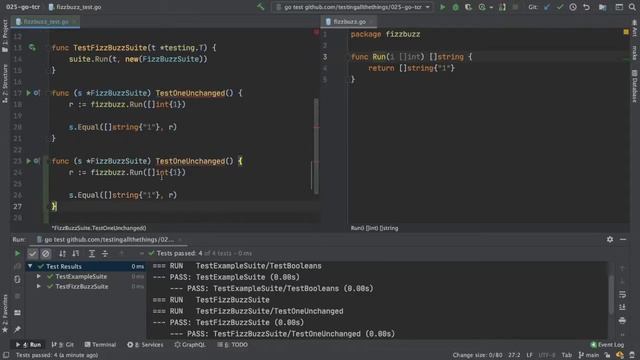The width and height of the screenshot is (640, 360).
Task: Click fizzbuzz_test.go breadcrumb in navigation bar
Action: click(75, 7)
